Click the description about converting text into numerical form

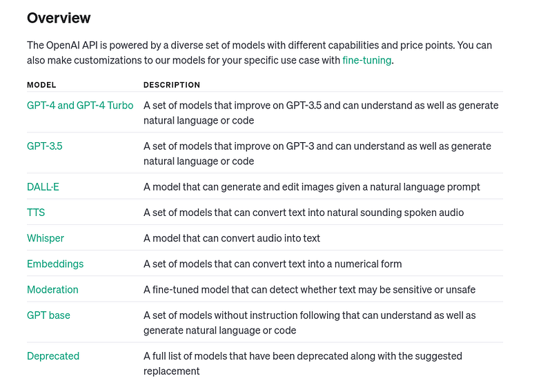point(273,264)
